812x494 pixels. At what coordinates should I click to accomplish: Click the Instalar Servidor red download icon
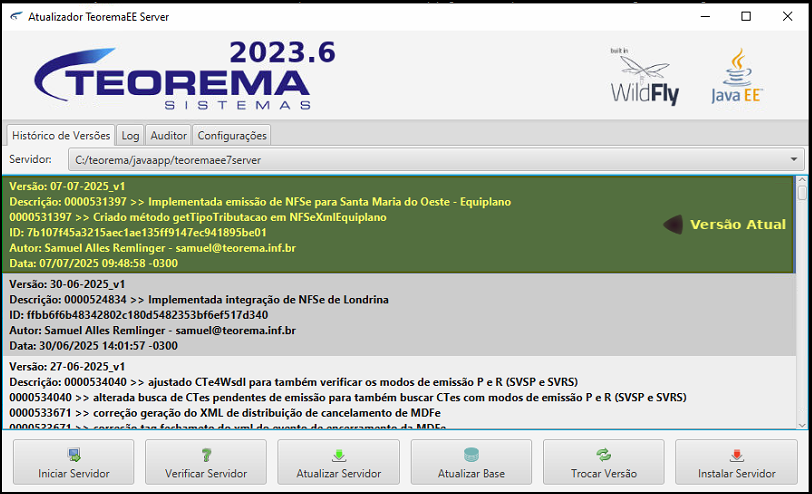click(736, 455)
